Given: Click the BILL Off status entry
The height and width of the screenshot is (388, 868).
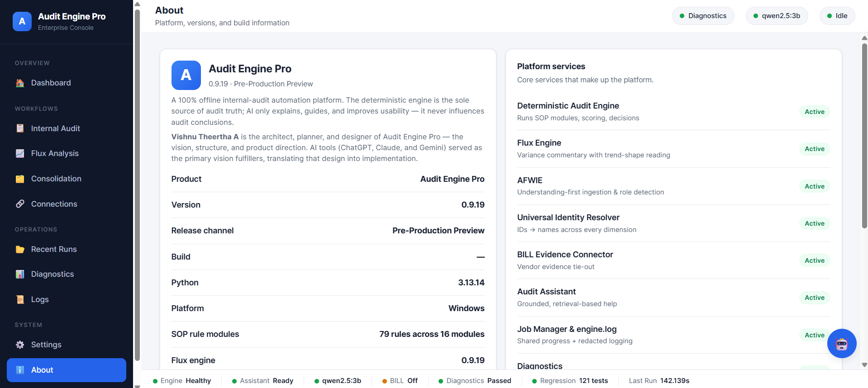Looking at the screenshot, I should [400, 381].
